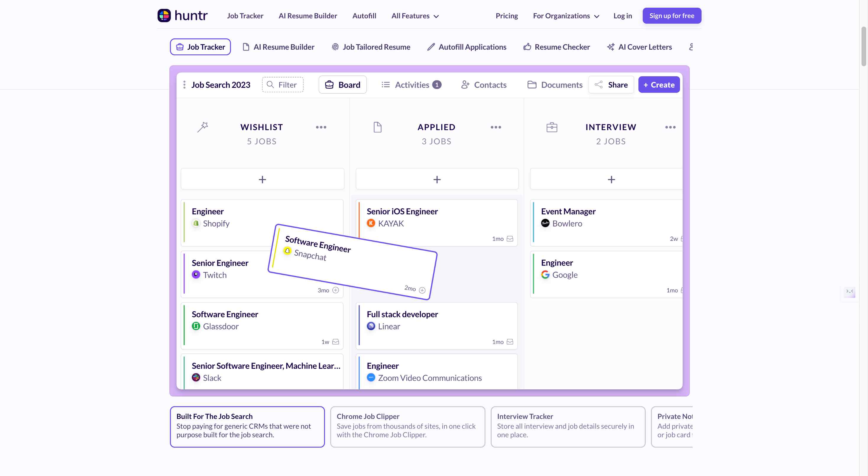Click the Twitch company logo
The height and width of the screenshot is (476, 868).
[x=196, y=275]
